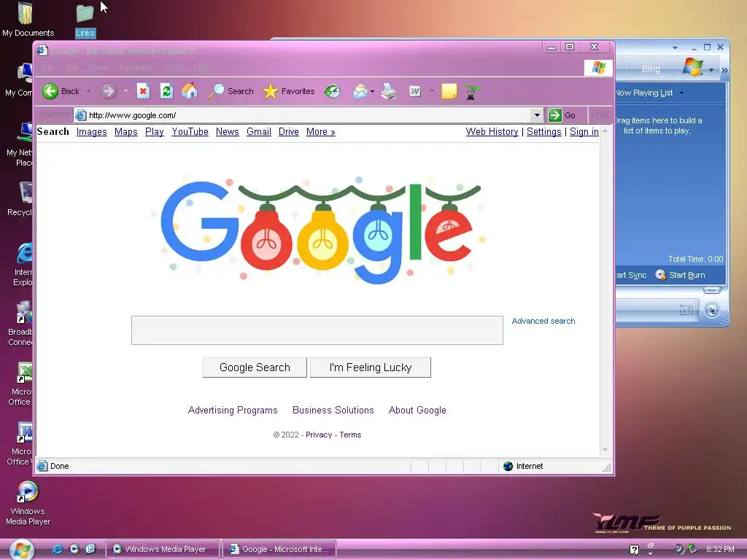Launch Media Player from quick launch bar

(x=74, y=549)
